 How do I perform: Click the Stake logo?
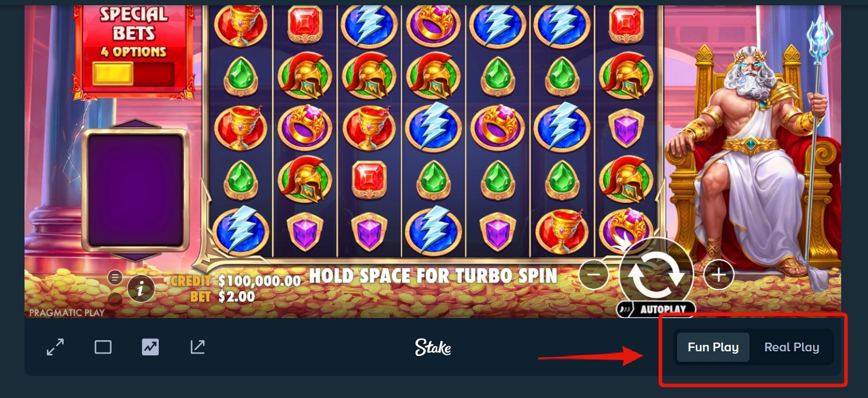[433, 347]
